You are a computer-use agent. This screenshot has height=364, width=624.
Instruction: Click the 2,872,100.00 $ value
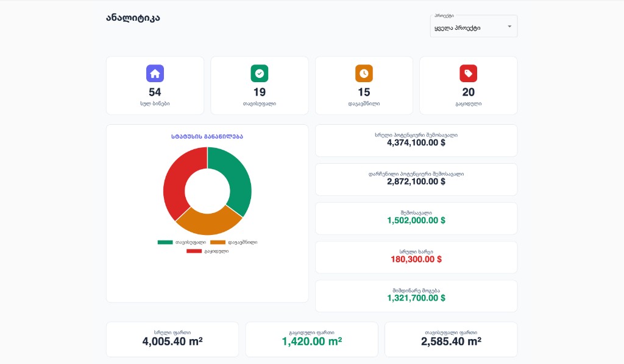coord(416,181)
